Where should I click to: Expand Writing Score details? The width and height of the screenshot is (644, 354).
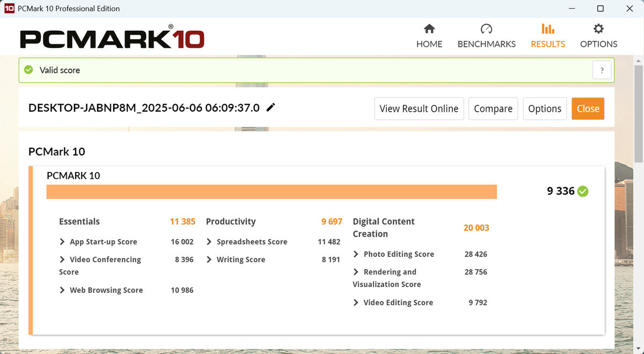pos(209,259)
